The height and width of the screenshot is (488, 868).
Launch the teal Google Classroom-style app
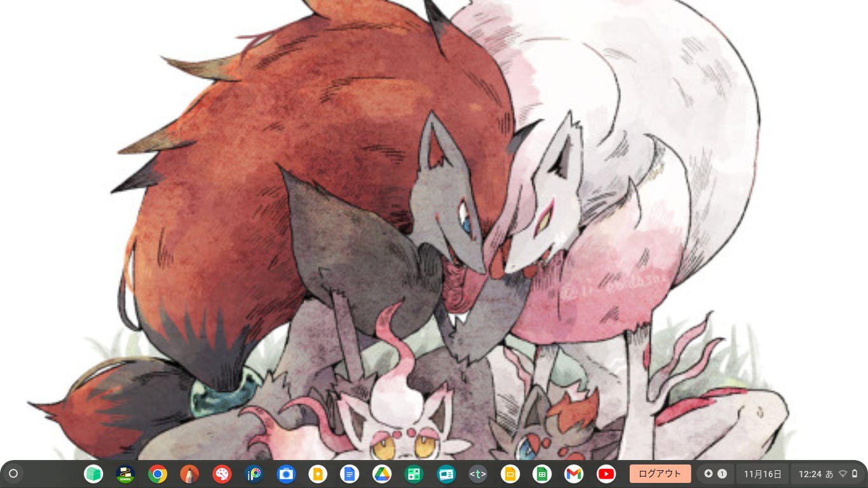[446, 474]
